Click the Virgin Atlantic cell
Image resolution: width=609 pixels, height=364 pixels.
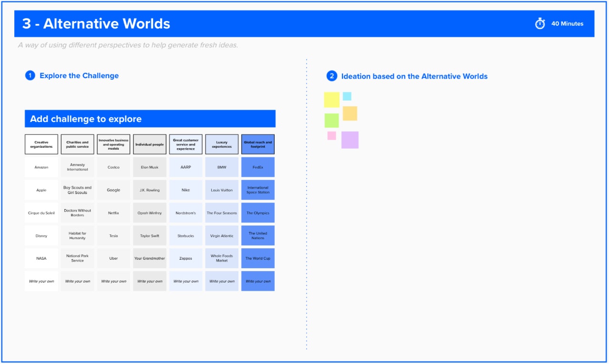[x=222, y=236]
